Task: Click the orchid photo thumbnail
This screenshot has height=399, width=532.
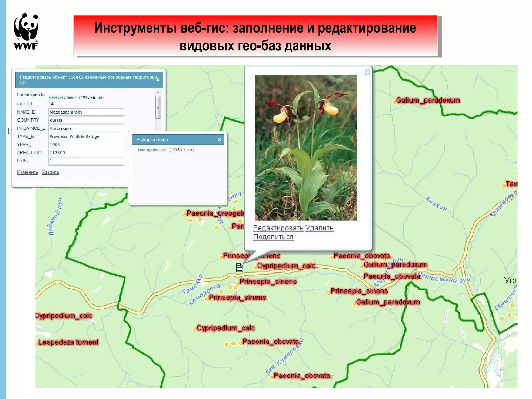Action: (306, 147)
